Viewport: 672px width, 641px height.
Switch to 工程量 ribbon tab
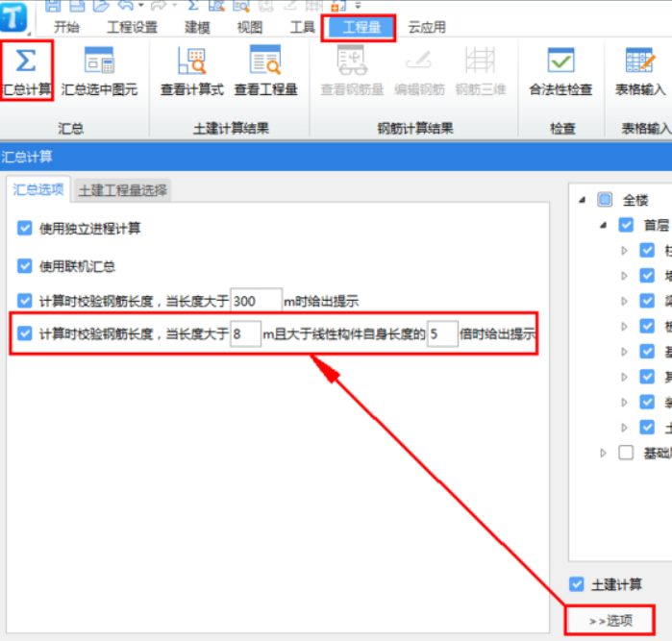[x=361, y=28]
